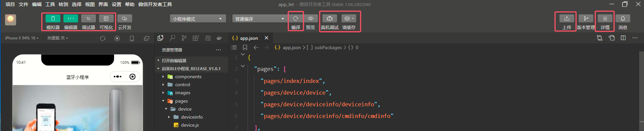Click the simulator phone device icon
The height and width of the screenshot is (131, 644).
pos(132,38)
